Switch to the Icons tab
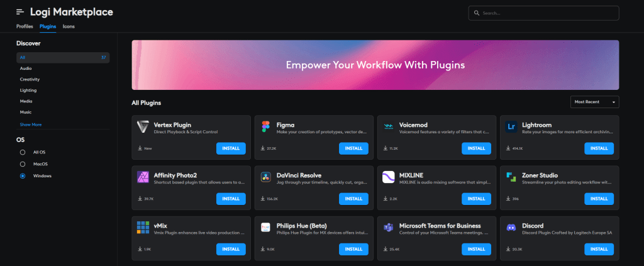Image resolution: width=644 pixels, height=266 pixels. (69, 26)
